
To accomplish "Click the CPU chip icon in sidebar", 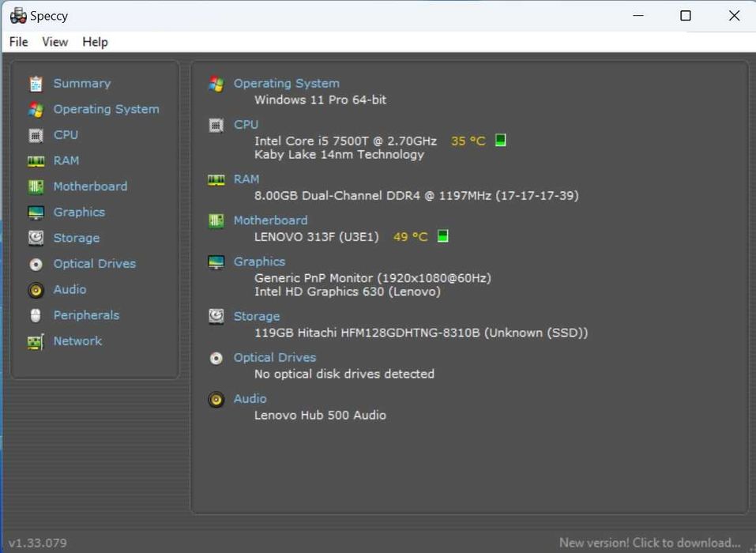I will pos(36,135).
